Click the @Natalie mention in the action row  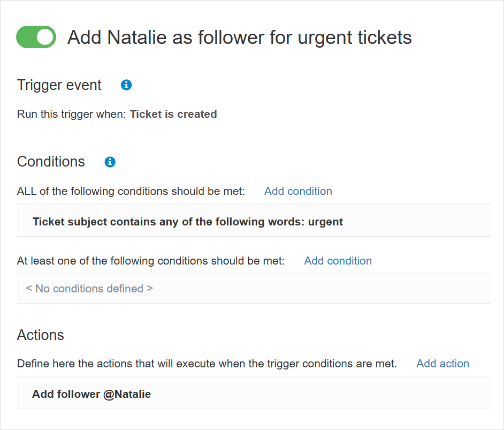(x=127, y=394)
